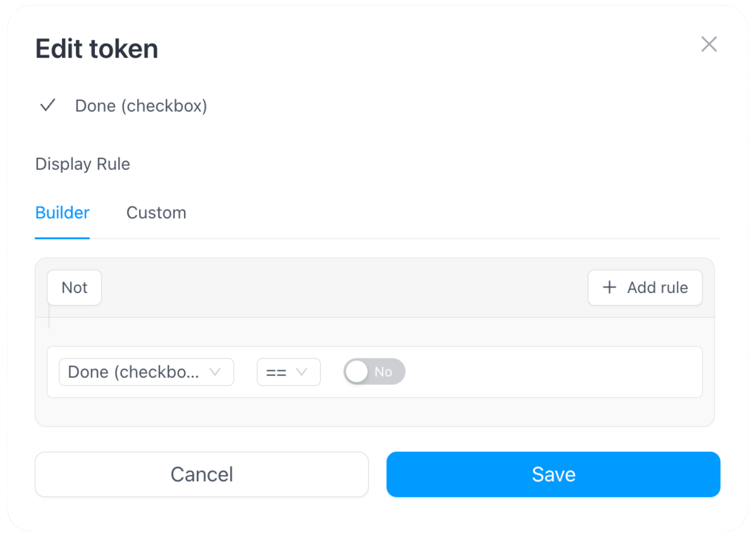Click the chevron arrow on the field selector
This screenshot has width=756, height=541.
coord(215,372)
